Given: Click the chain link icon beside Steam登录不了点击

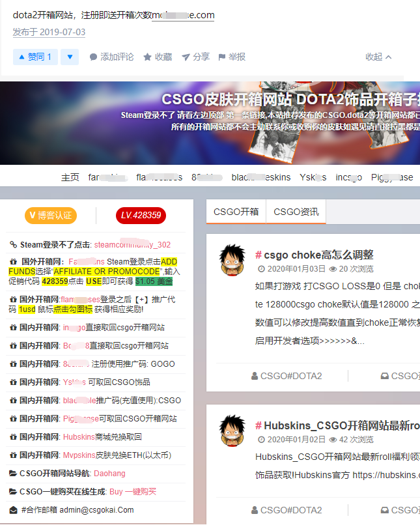Looking at the screenshot, I should [13, 244].
